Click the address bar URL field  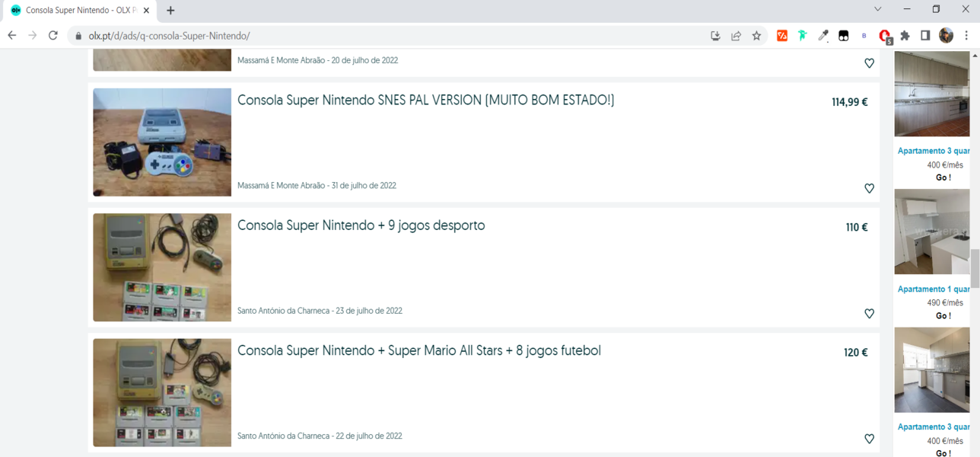[396, 36]
